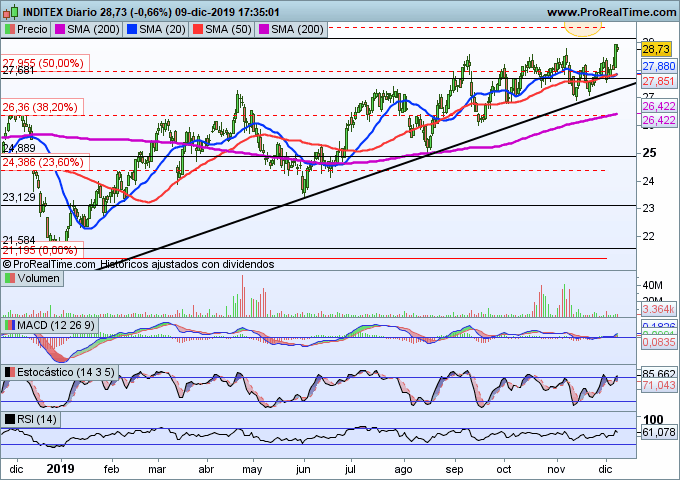Viewport: 680px width, 480px height.
Task: Open the Precio legend label
Action: (32, 29)
